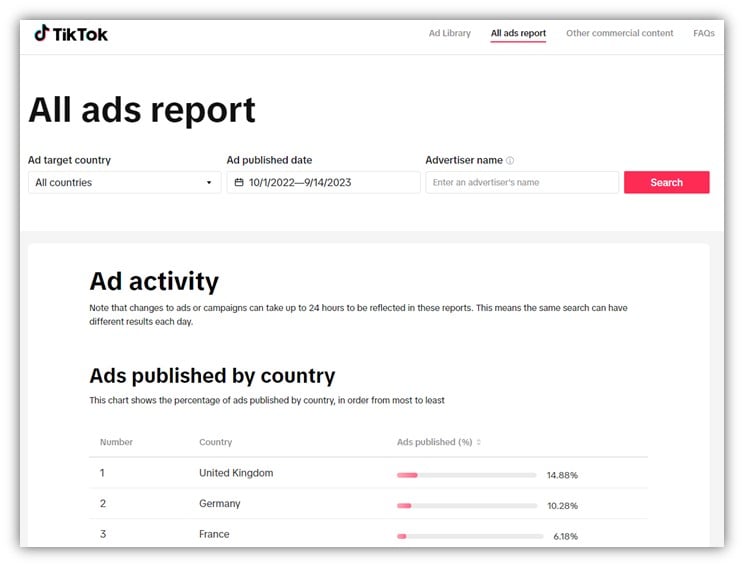744x567 pixels.
Task: Open Other commercial content
Action: click(x=619, y=33)
